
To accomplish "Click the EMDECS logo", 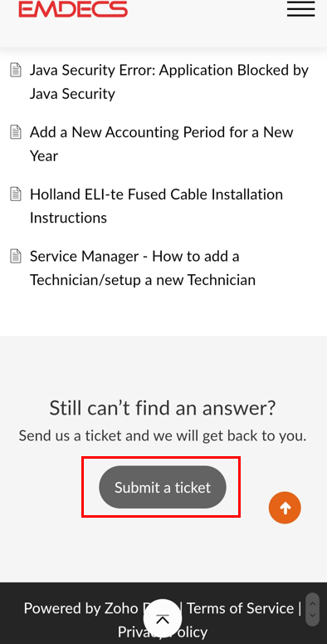I will point(73,8).
